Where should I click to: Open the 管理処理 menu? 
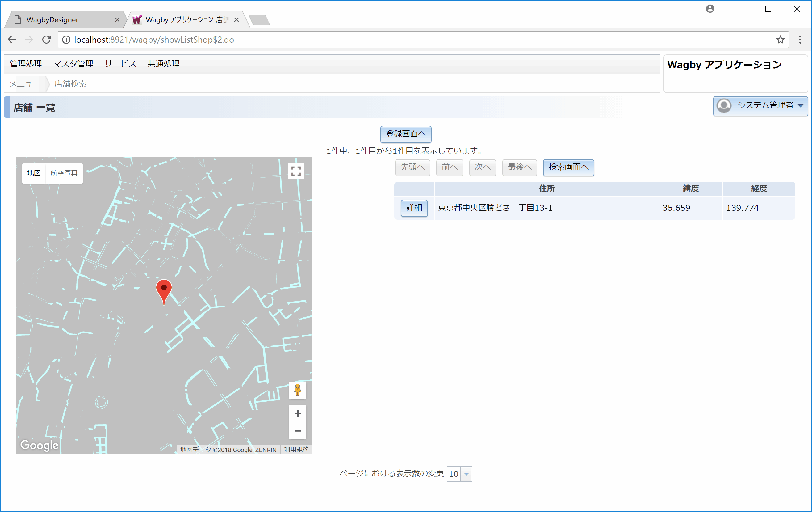tap(26, 64)
